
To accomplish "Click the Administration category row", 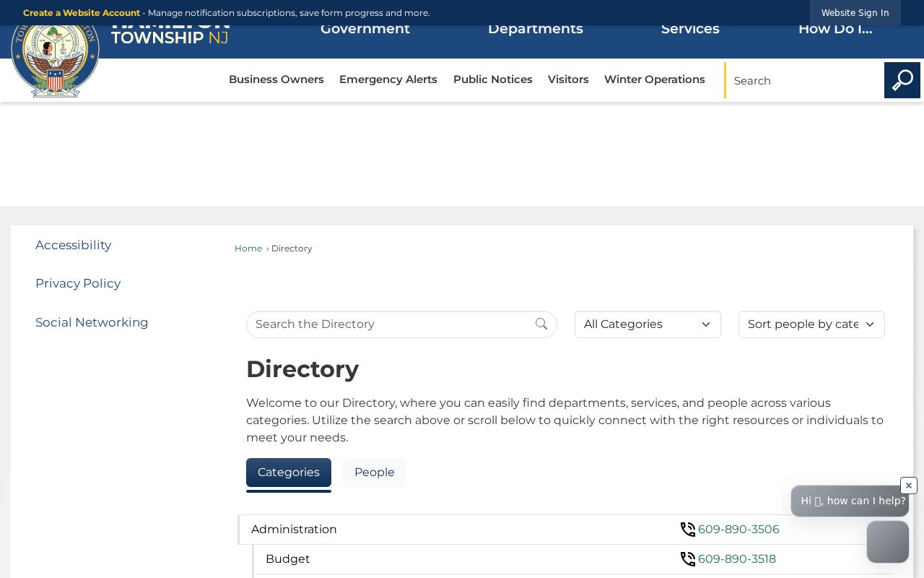I will point(566,530).
